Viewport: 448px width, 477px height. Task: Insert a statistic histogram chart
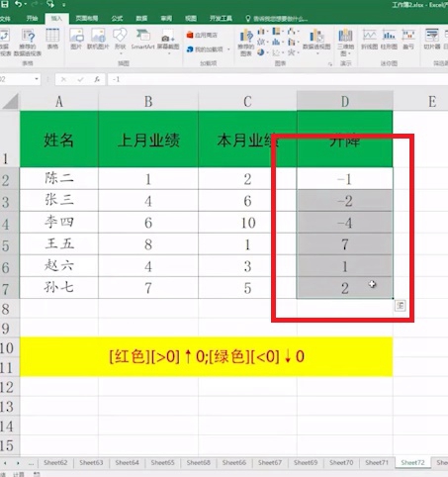coord(278,42)
